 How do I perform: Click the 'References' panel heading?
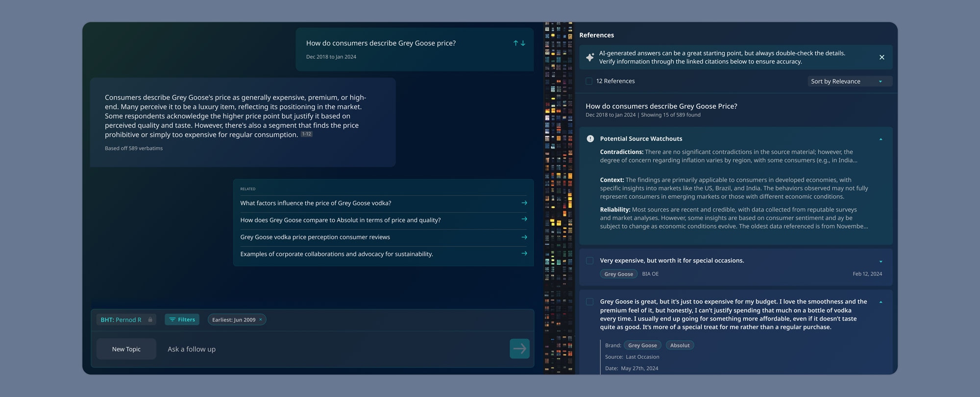click(x=596, y=35)
